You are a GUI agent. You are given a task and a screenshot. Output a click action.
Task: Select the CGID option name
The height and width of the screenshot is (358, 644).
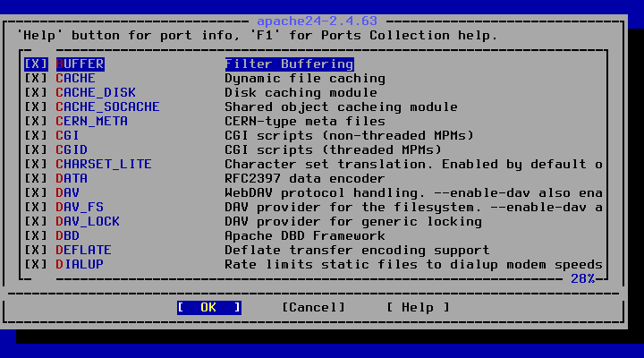point(72,150)
